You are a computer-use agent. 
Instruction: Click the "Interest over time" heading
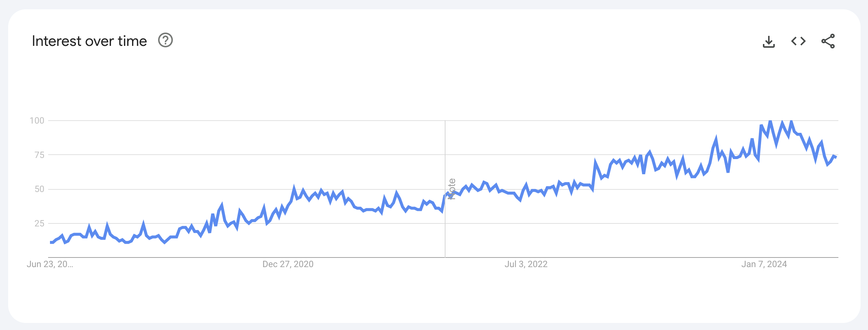coord(89,41)
